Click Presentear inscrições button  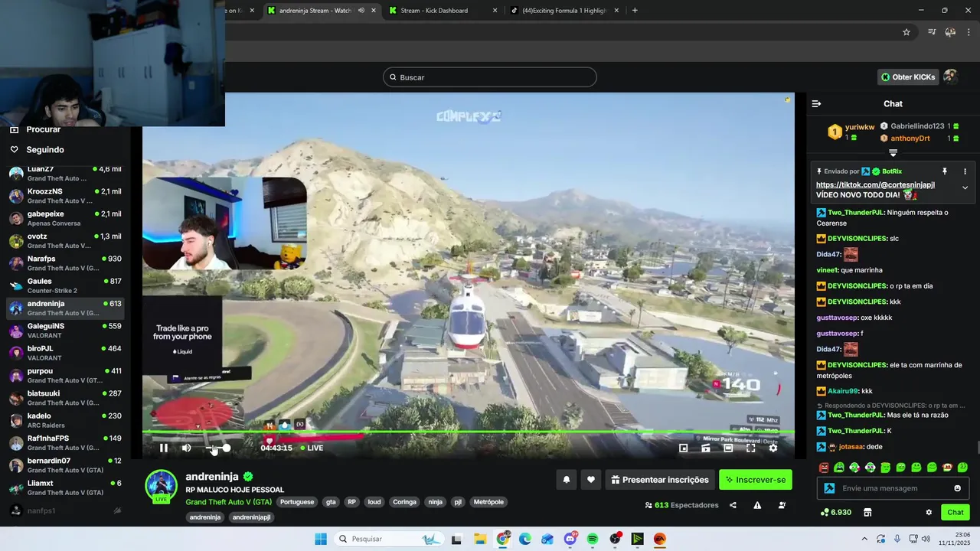(x=660, y=480)
